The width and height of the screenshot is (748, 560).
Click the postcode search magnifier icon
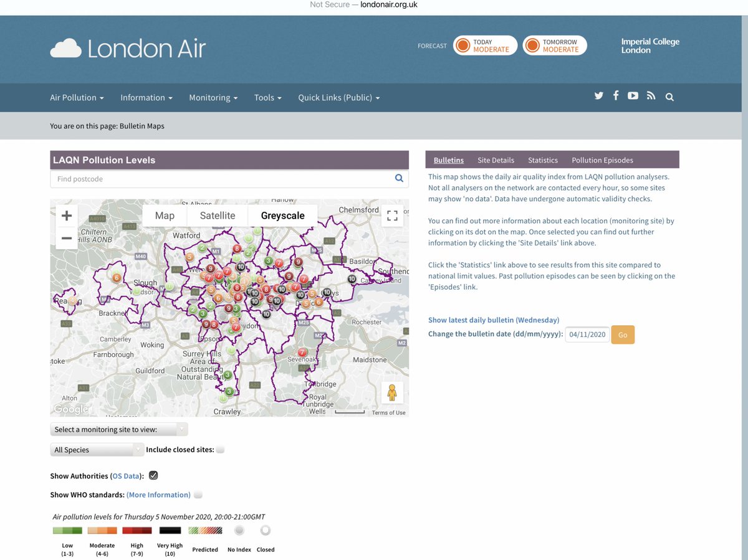click(399, 178)
